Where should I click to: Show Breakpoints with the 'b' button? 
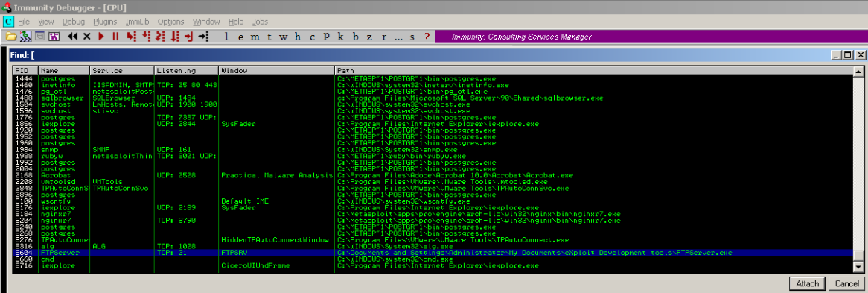(x=355, y=37)
